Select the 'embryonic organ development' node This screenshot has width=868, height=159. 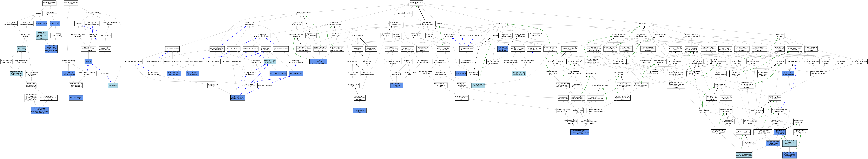coord(270,62)
